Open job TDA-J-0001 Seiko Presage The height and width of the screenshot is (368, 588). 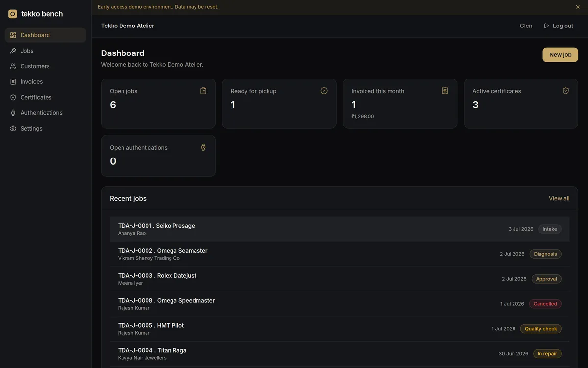point(340,229)
